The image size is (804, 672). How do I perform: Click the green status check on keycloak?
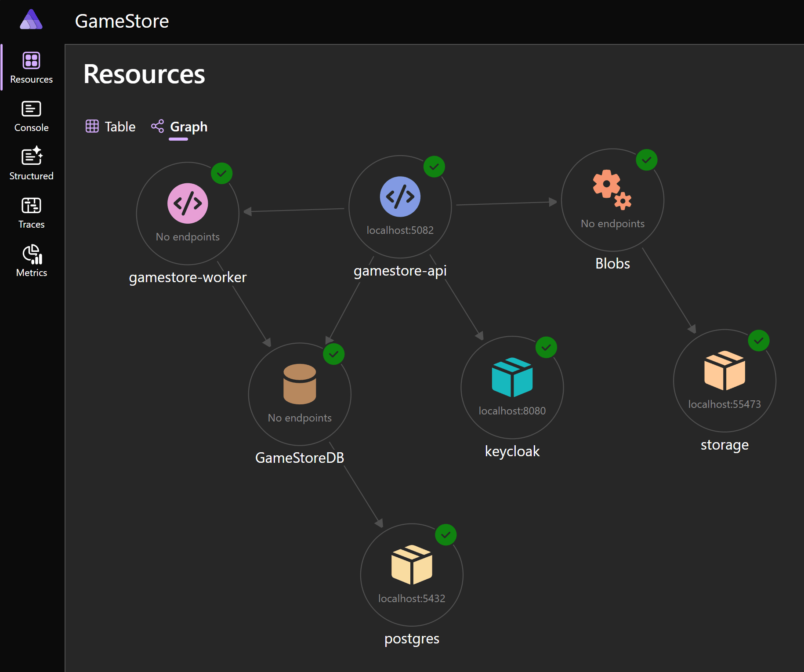point(546,348)
